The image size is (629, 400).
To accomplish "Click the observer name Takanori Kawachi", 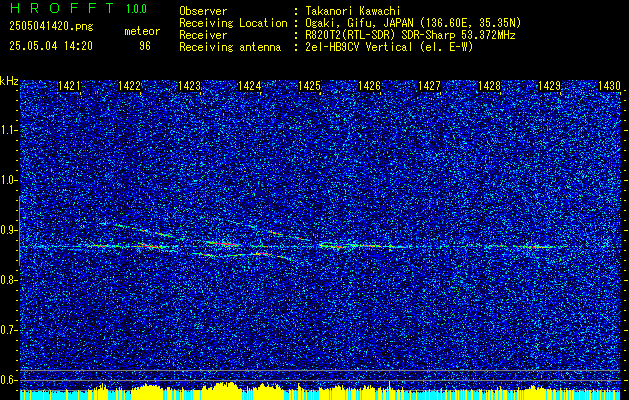I will pyautogui.click(x=353, y=11).
